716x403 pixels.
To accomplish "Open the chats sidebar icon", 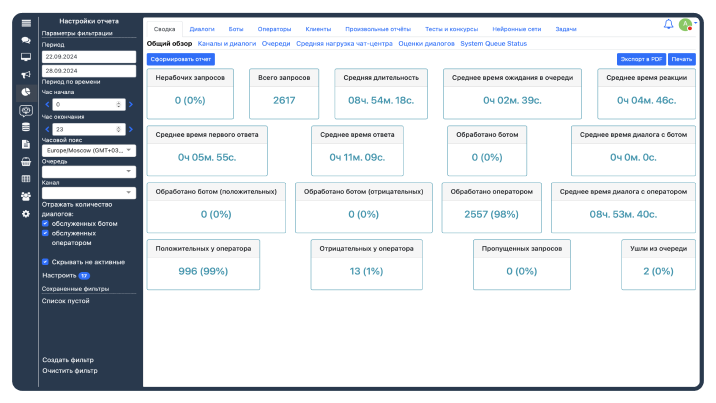I will 26,40.
